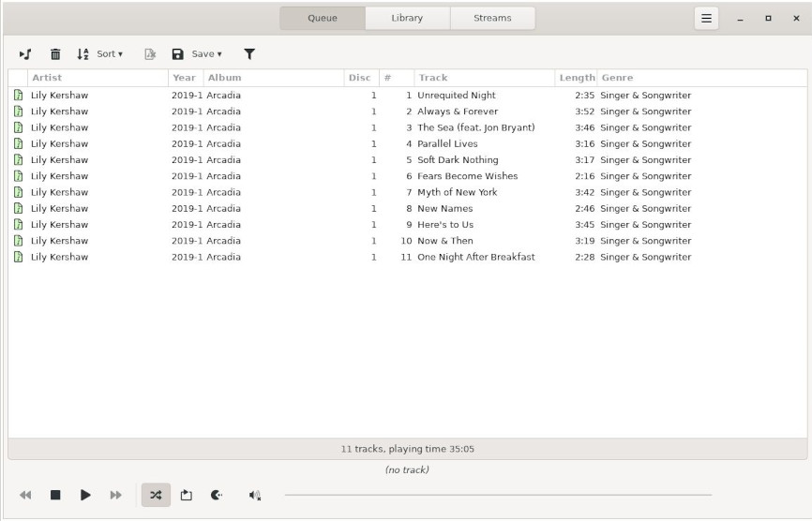Screen dimensions: 812x521
Task: Open the Save dropdown menu
Action: 197,54
